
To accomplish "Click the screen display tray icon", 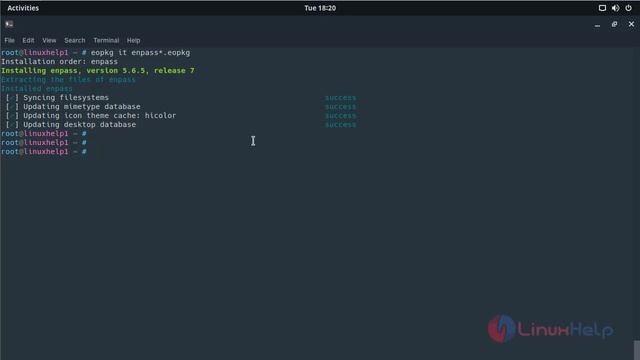I will pyautogui.click(x=602, y=8).
